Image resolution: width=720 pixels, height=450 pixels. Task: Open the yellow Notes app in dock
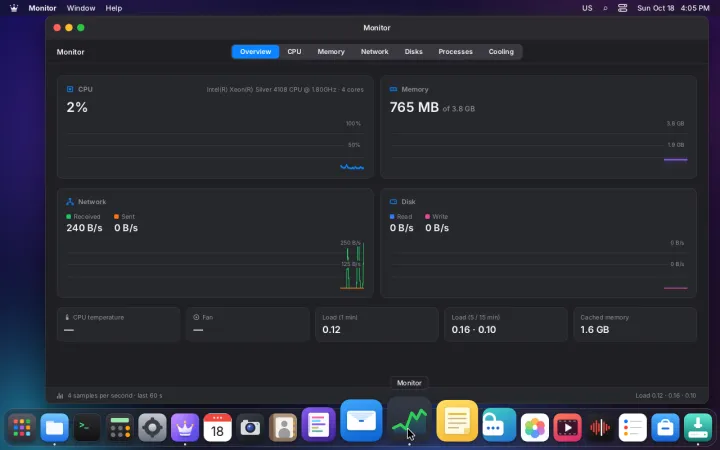point(457,421)
